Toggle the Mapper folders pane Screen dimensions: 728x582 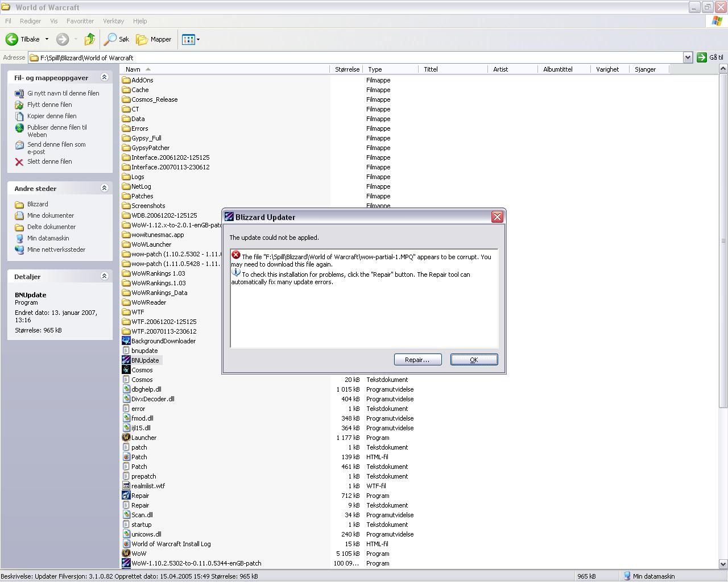click(154, 39)
